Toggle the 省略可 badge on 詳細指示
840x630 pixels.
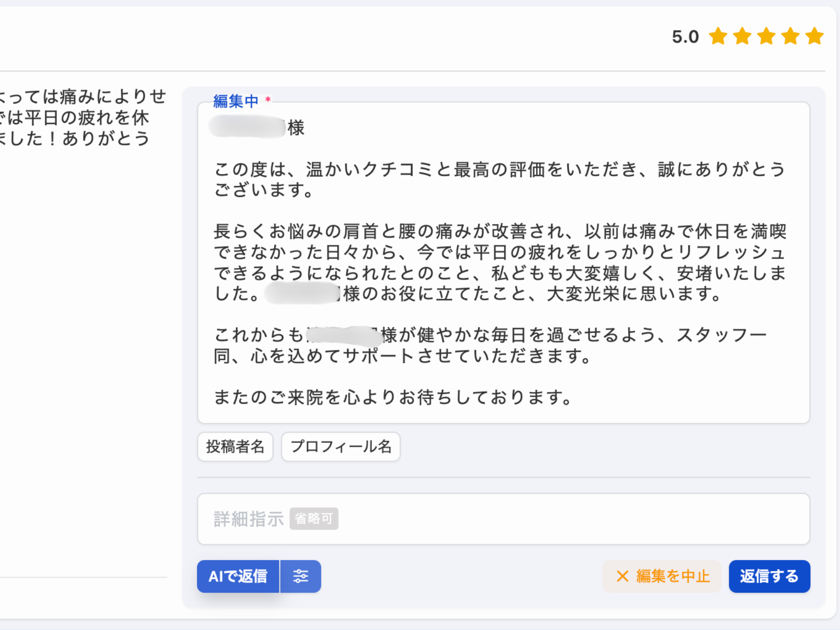coord(314,518)
